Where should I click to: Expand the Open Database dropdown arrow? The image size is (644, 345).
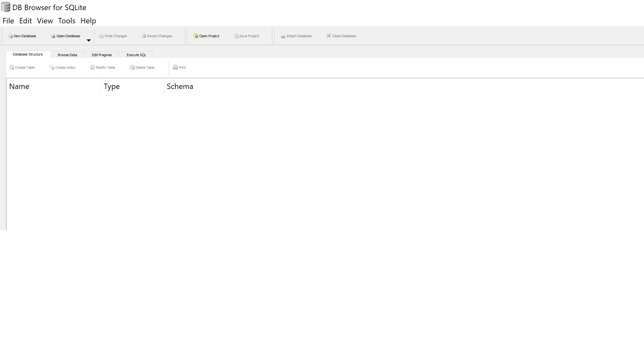point(89,40)
